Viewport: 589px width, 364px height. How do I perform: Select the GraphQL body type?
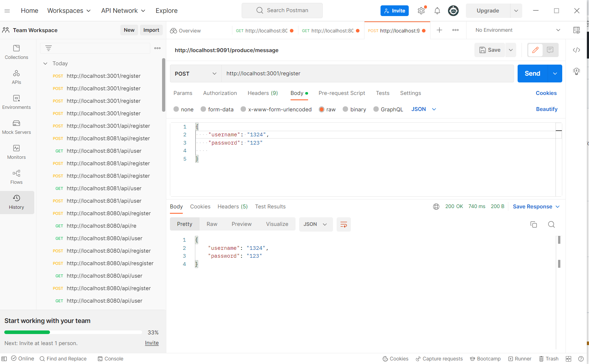point(388,109)
